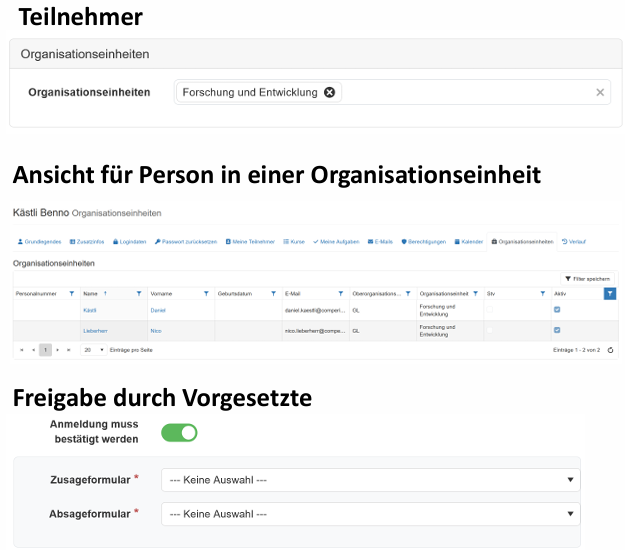
Task: Go to the previous results page
Action: [x=33, y=350]
